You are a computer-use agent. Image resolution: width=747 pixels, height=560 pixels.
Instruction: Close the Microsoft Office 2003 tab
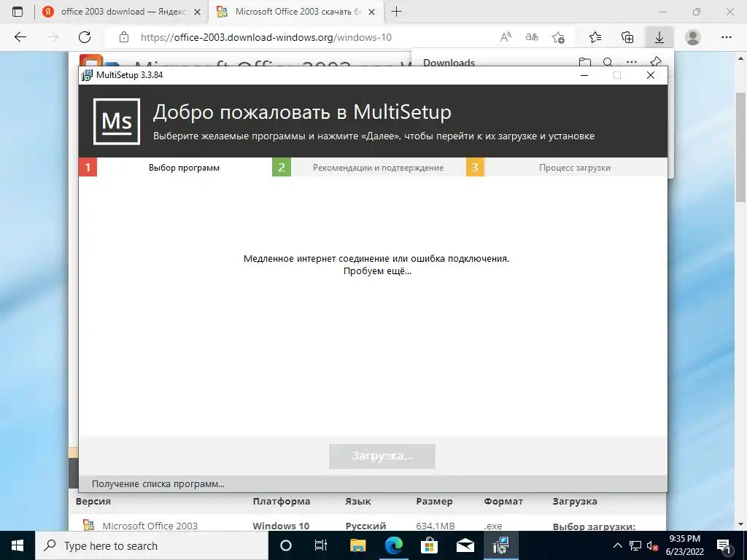coord(372,12)
